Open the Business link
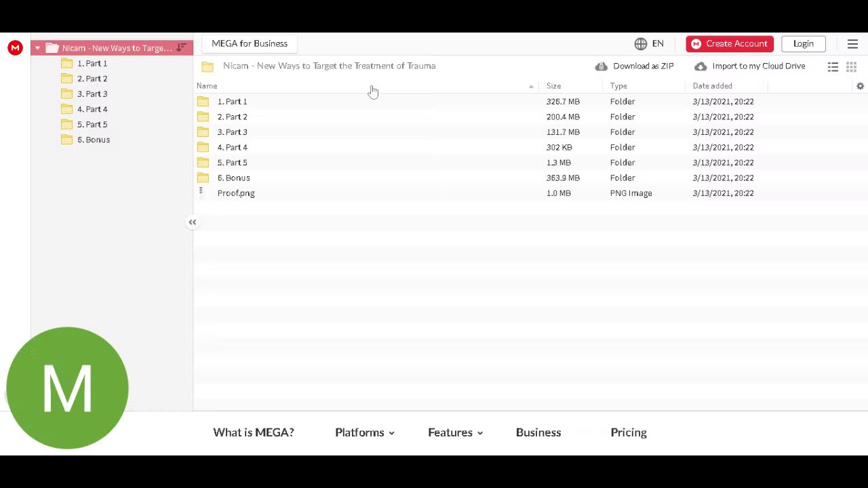The image size is (868, 488). (x=538, y=432)
